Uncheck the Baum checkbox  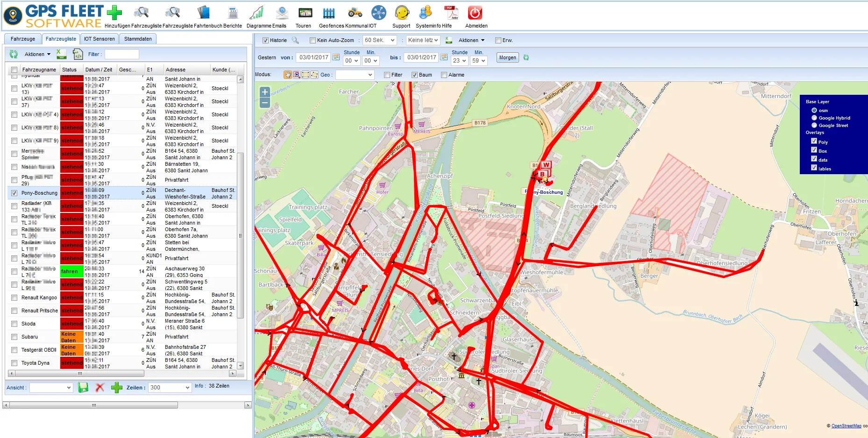coord(414,75)
